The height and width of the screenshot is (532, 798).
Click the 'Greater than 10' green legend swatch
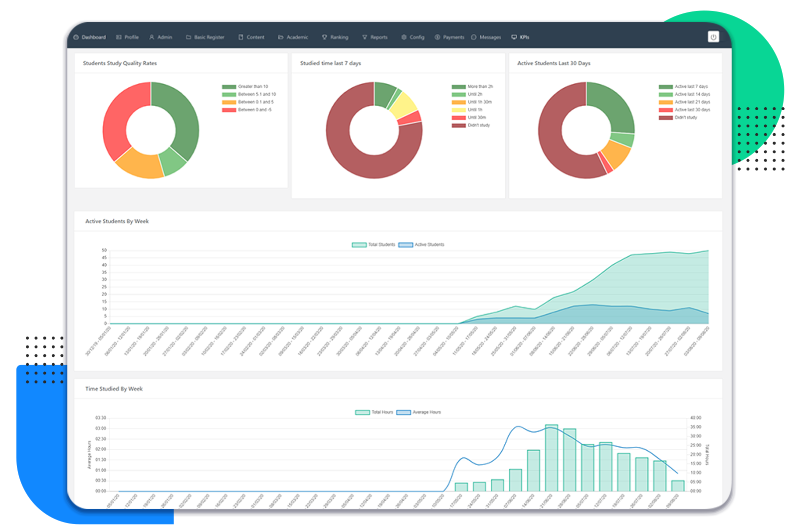tap(229, 87)
